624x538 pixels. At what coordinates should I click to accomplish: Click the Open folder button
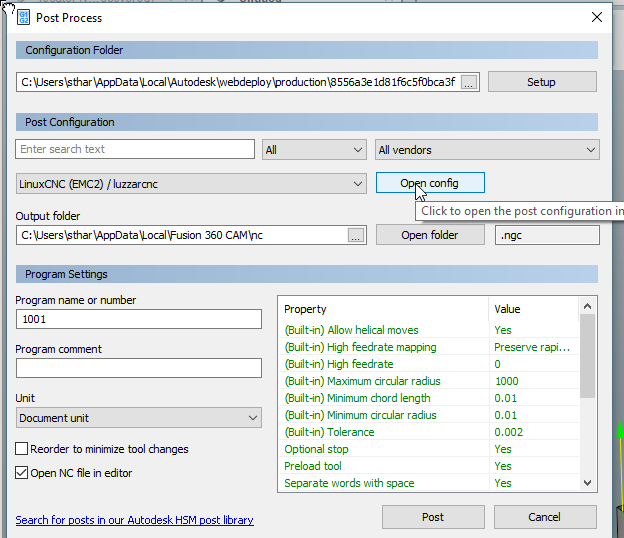[x=430, y=235]
